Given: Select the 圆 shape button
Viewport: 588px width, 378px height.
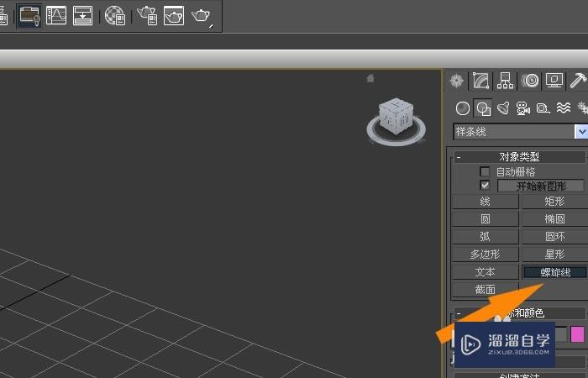Looking at the screenshot, I should (486, 219).
